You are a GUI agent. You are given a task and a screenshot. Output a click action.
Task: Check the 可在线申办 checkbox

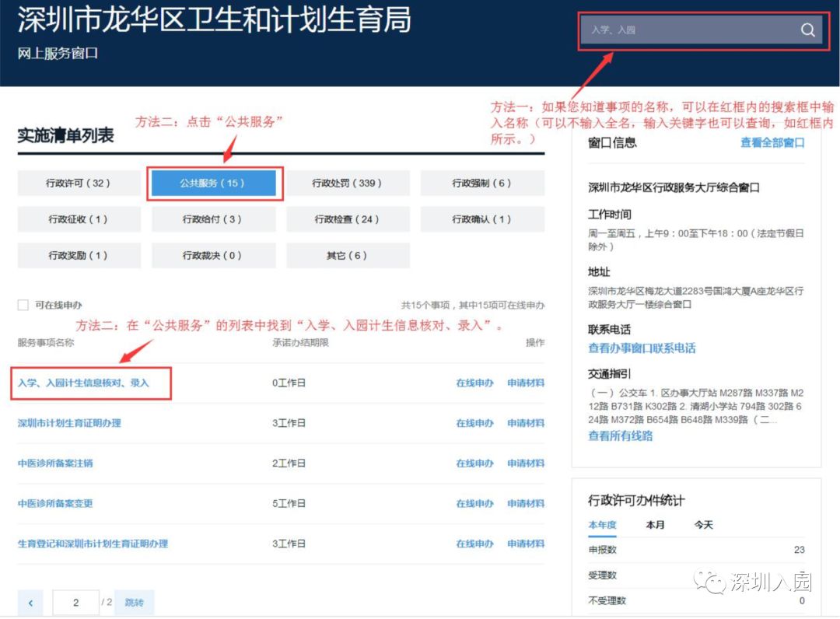[23, 305]
